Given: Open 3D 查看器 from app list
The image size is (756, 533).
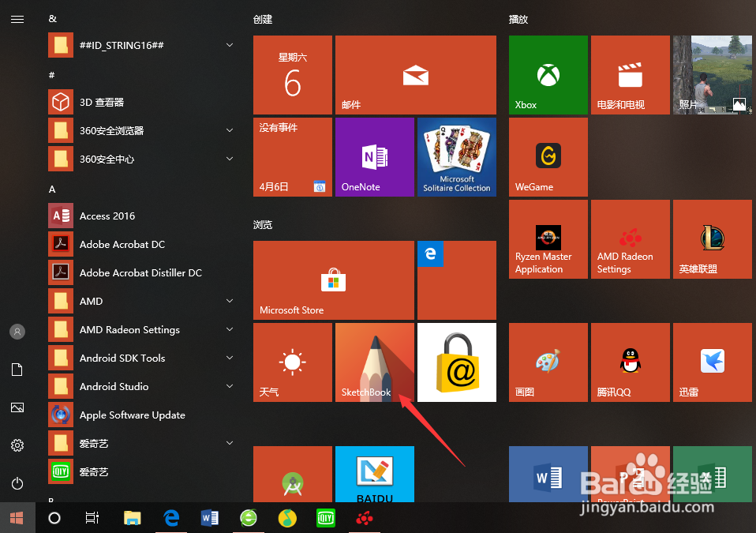Looking at the screenshot, I should coord(142,103).
